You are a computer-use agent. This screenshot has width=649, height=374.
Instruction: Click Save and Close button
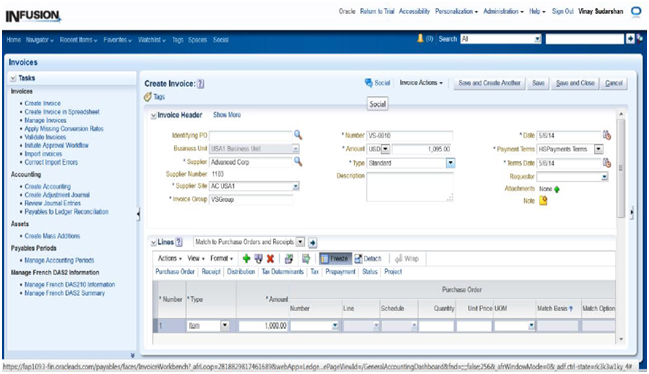(575, 83)
